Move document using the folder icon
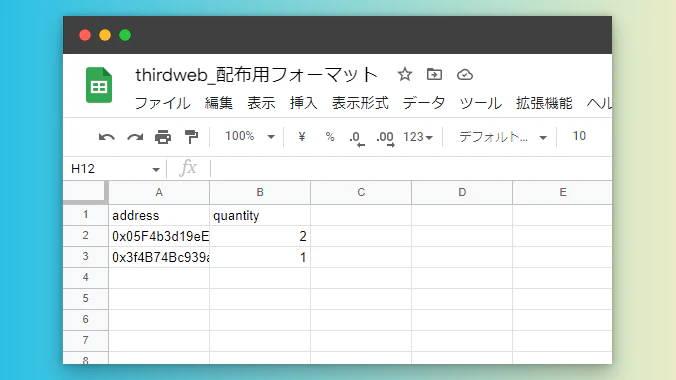The width and height of the screenshot is (676, 380). (434, 75)
